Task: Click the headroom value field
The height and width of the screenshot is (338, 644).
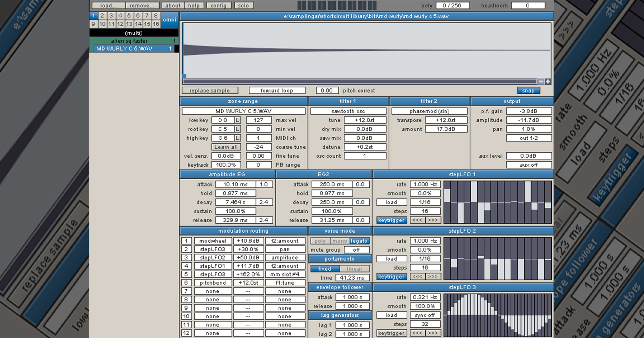Action: tap(528, 6)
